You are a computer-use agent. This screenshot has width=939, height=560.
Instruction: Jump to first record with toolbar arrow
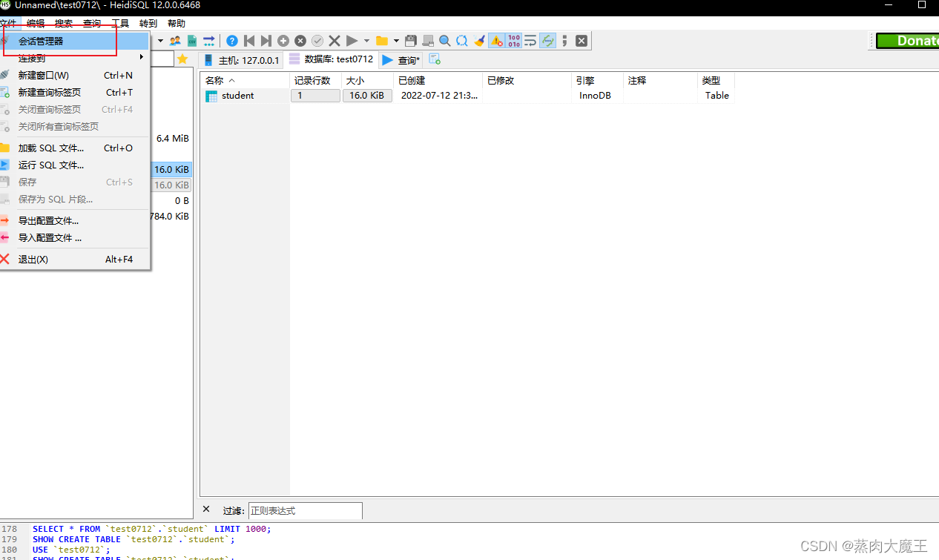click(249, 41)
